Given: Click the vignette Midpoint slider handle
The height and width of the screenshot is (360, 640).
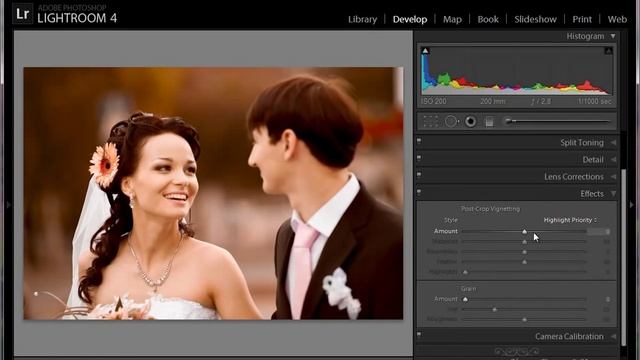Looking at the screenshot, I should [524, 242].
